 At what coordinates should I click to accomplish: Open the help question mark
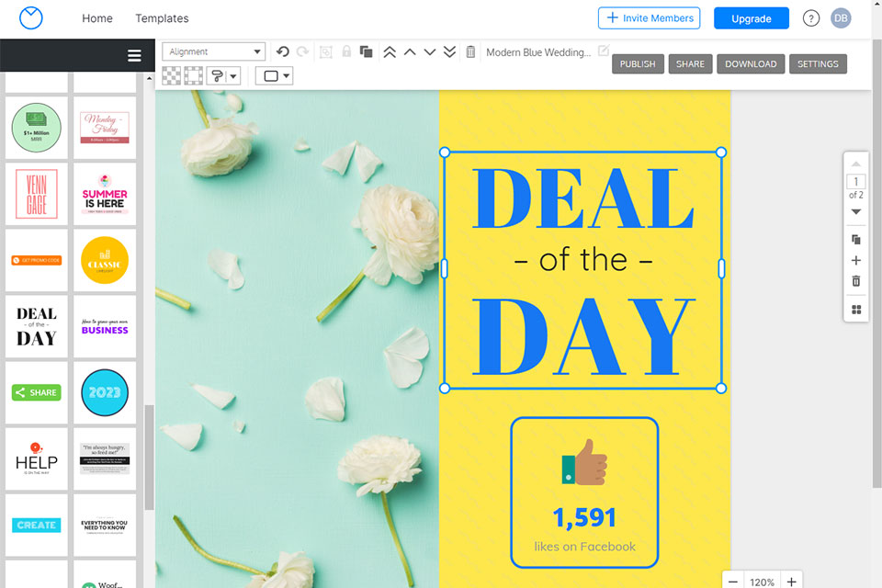[x=810, y=18]
